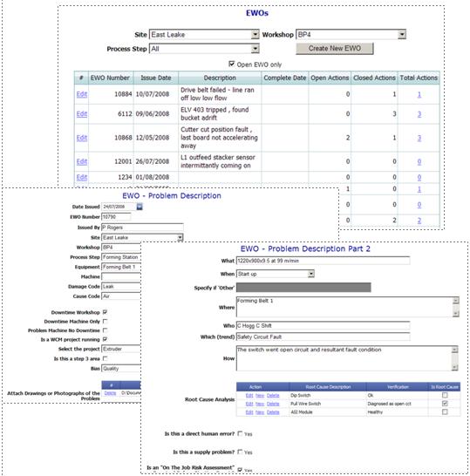Open total actions link for EWO 10868
Image resolution: width=470 pixels, height=476 pixels.
[x=419, y=138]
